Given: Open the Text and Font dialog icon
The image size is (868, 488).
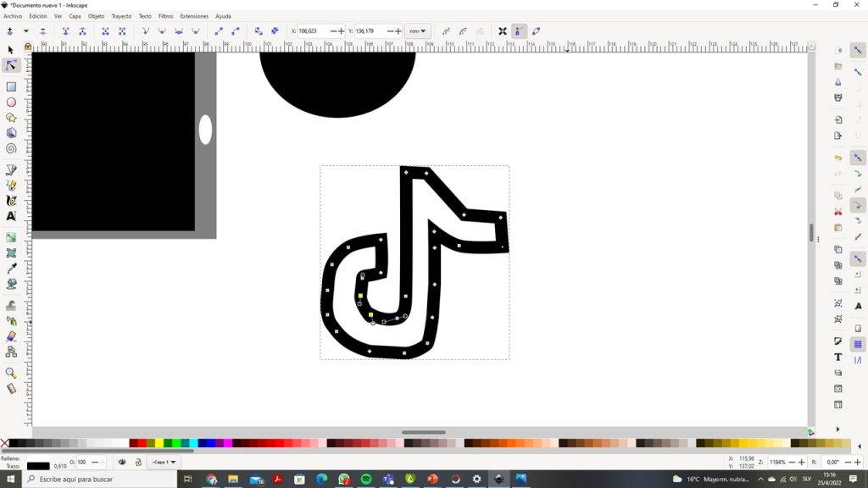Looking at the screenshot, I should [838, 358].
